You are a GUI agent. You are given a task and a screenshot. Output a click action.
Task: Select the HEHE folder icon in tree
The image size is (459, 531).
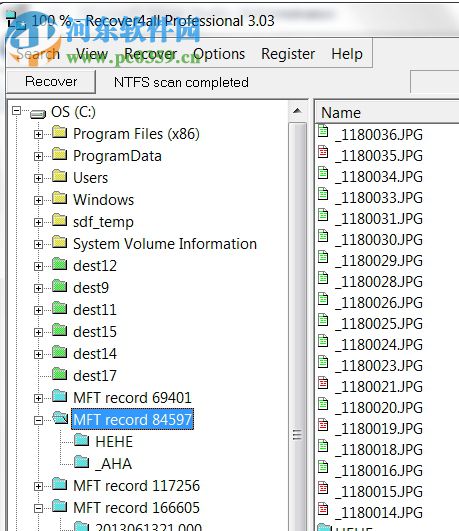click(x=82, y=440)
